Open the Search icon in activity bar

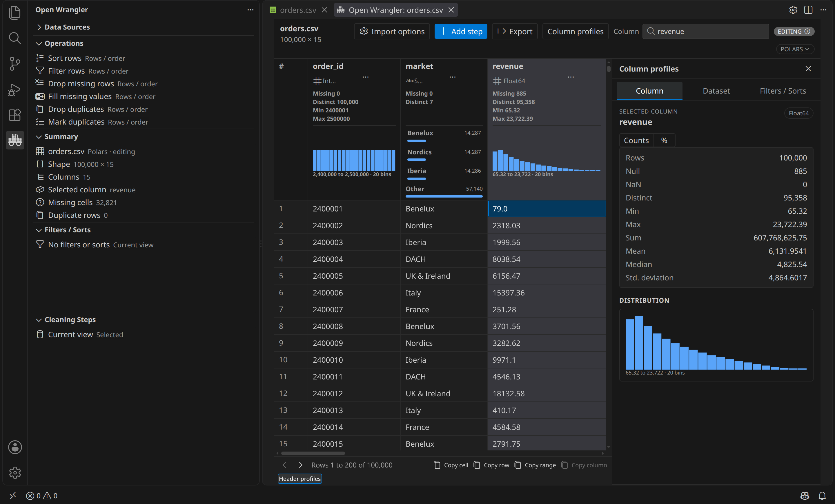pyautogui.click(x=14, y=38)
